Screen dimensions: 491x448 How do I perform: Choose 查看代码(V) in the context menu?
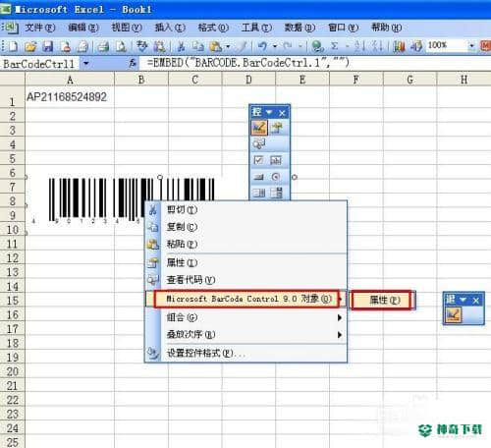pos(245,280)
